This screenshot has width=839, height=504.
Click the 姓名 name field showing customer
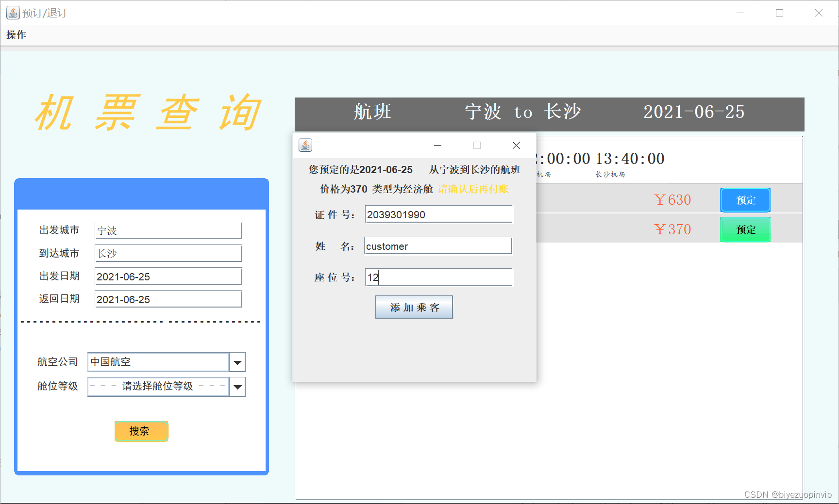coord(437,245)
